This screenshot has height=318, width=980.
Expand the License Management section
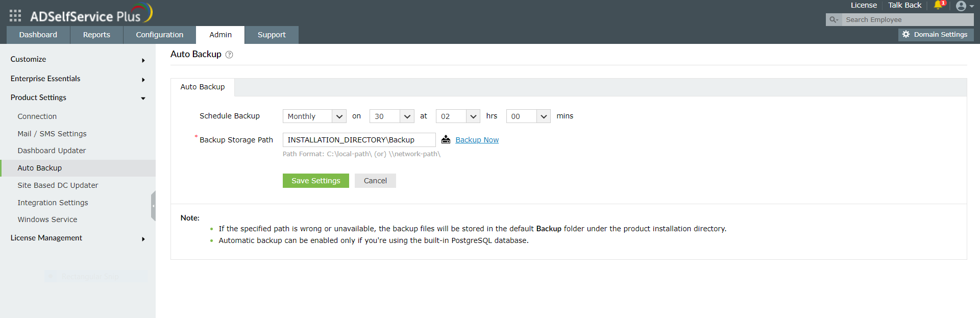point(78,238)
